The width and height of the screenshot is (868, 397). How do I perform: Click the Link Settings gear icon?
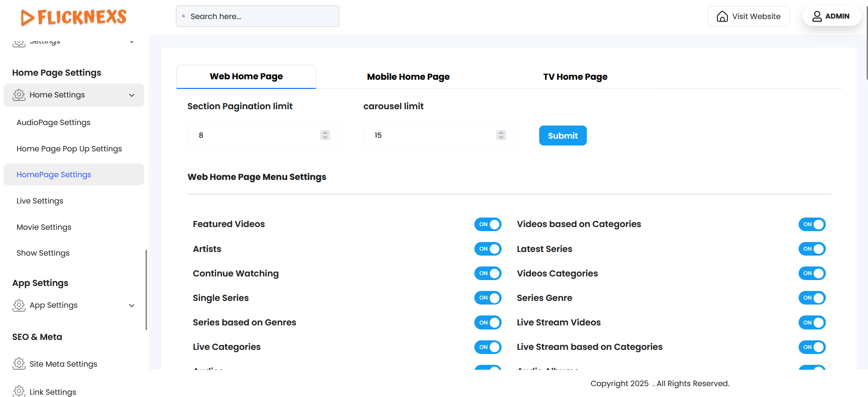19,392
